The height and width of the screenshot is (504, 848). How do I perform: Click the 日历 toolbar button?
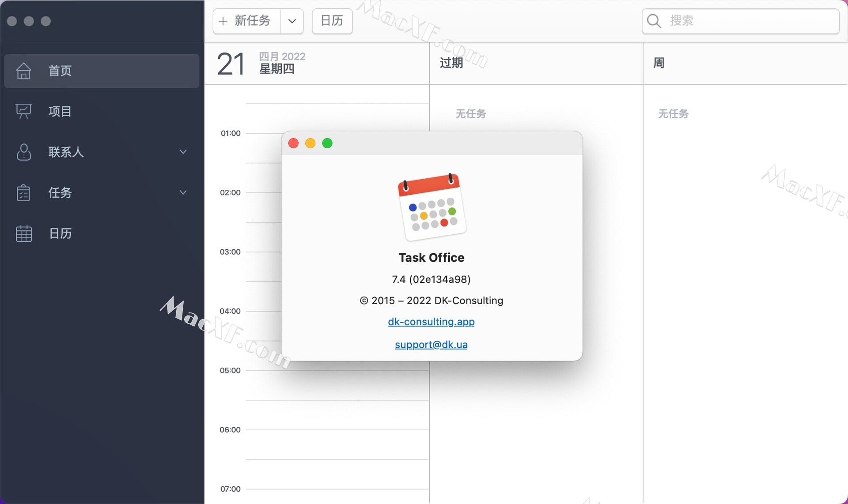332,21
